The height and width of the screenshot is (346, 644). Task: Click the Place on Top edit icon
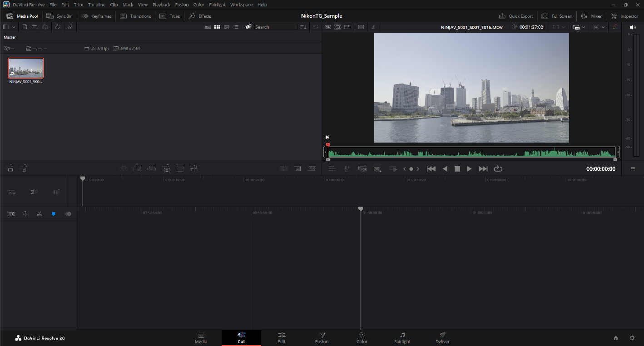tap(180, 168)
